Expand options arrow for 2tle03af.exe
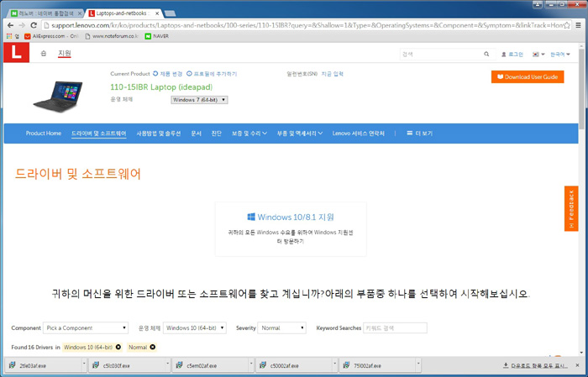 click(84, 364)
